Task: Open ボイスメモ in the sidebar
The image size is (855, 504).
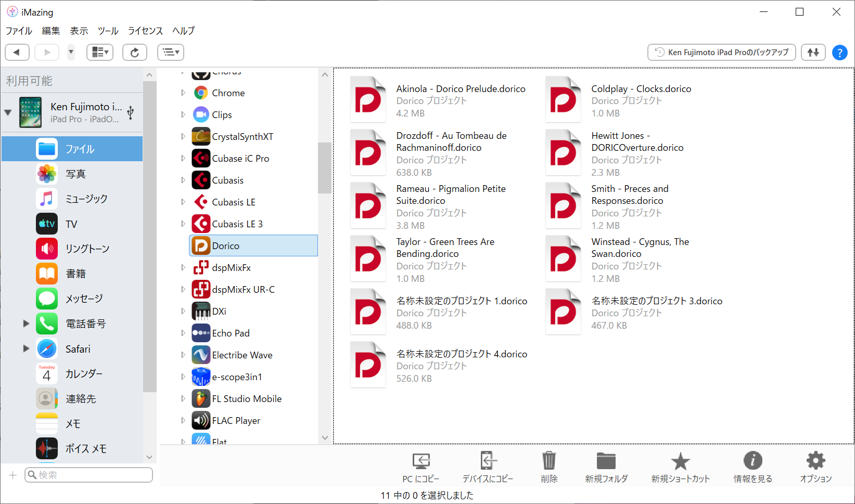Action: click(72, 448)
